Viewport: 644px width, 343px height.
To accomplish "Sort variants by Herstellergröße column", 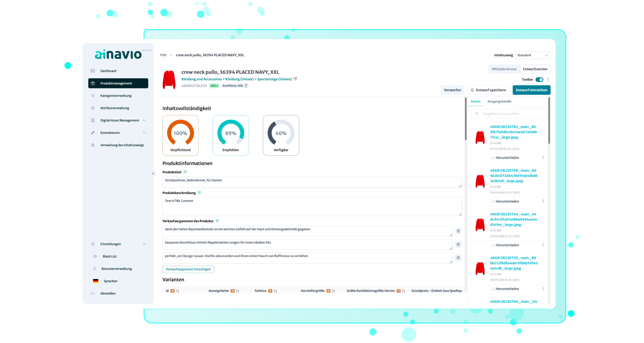I will tap(333, 291).
